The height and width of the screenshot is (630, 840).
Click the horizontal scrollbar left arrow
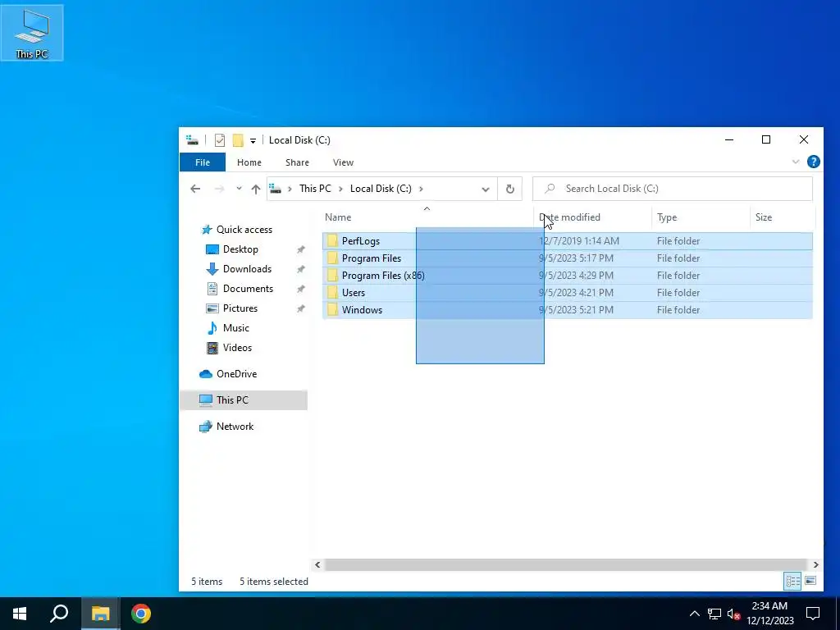317,564
